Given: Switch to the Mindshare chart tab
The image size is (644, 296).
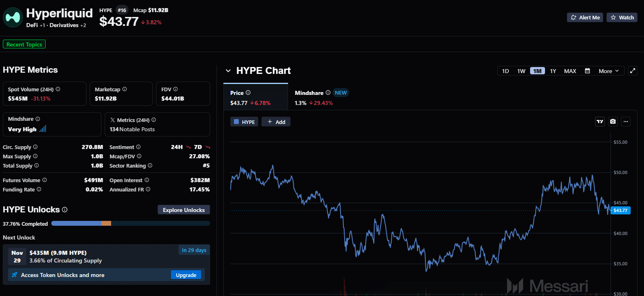Looking at the screenshot, I should click(x=321, y=97).
